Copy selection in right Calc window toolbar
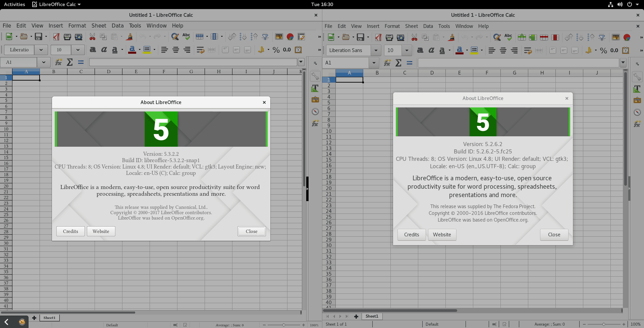This screenshot has height=328, width=644. [425, 37]
